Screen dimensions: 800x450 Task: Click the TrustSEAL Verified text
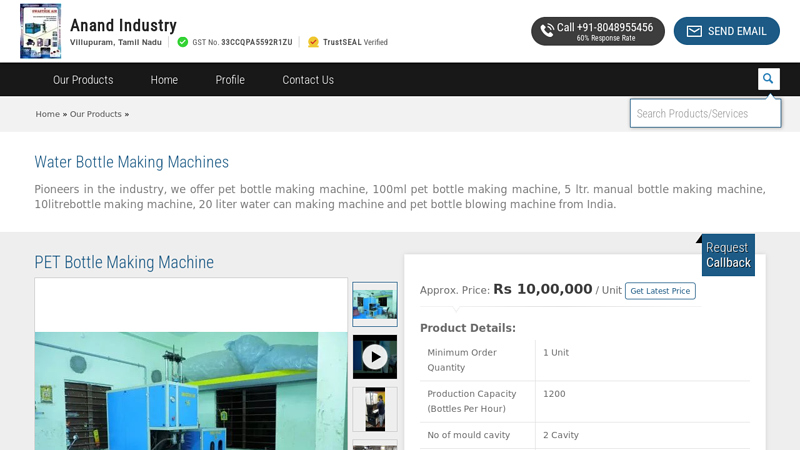point(355,42)
